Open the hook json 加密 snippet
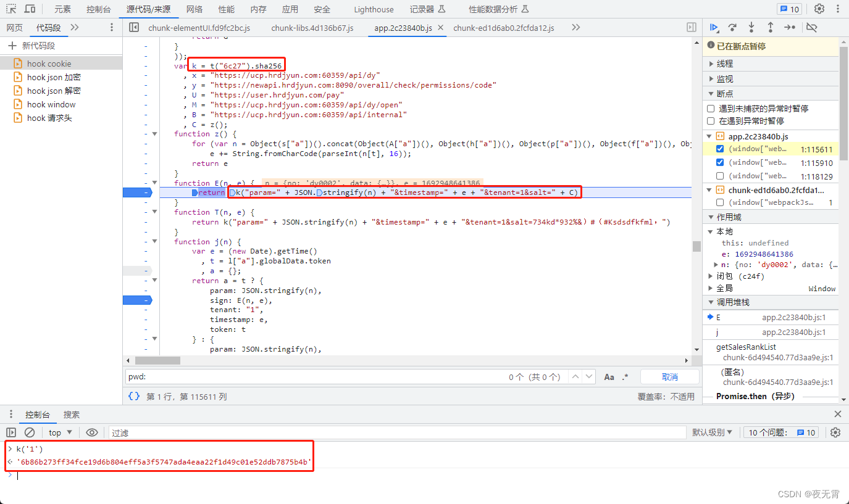Image resolution: width=849 pixels, height=504 pixels. (x=54, y=77)
